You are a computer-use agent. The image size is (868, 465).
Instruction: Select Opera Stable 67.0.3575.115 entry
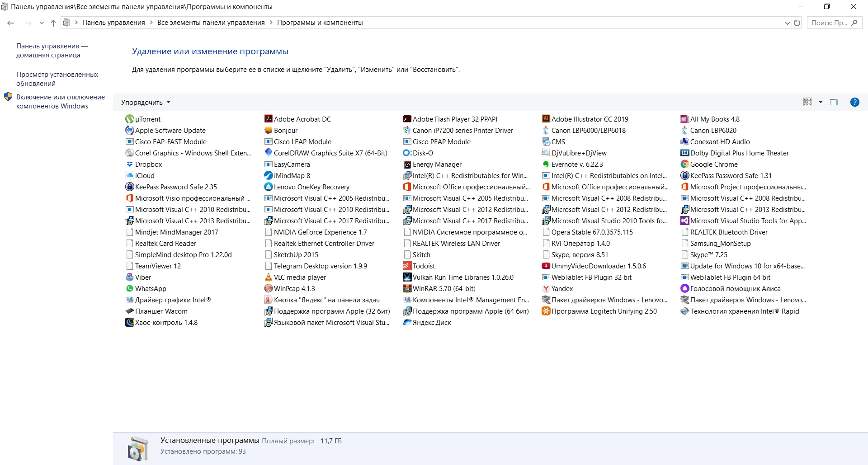(587, 232)
